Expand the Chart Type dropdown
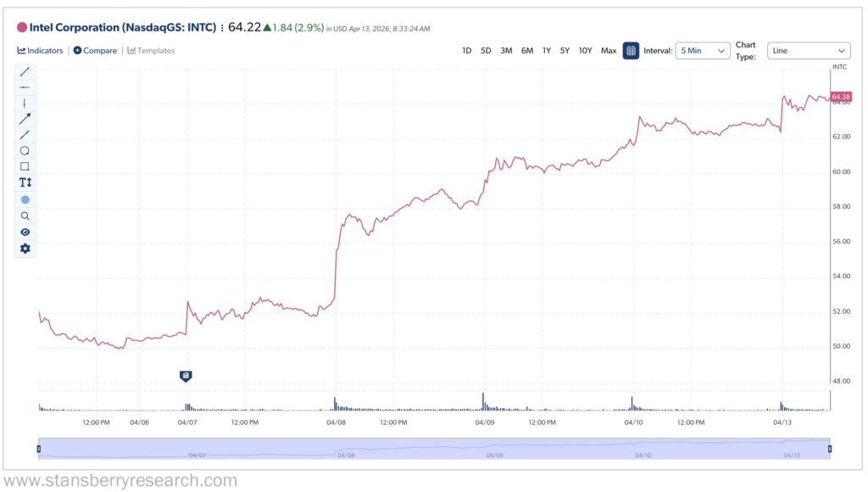The width and height of the screenshot is (868, 492). coord(808,51)
